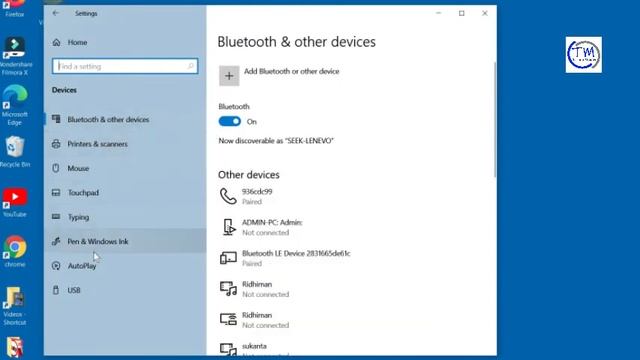Image resolution: width=640 pixels, height=360 pixels.
Task: Click the Bluetooth LE Device icon
Action: click(x=228, y=258)
